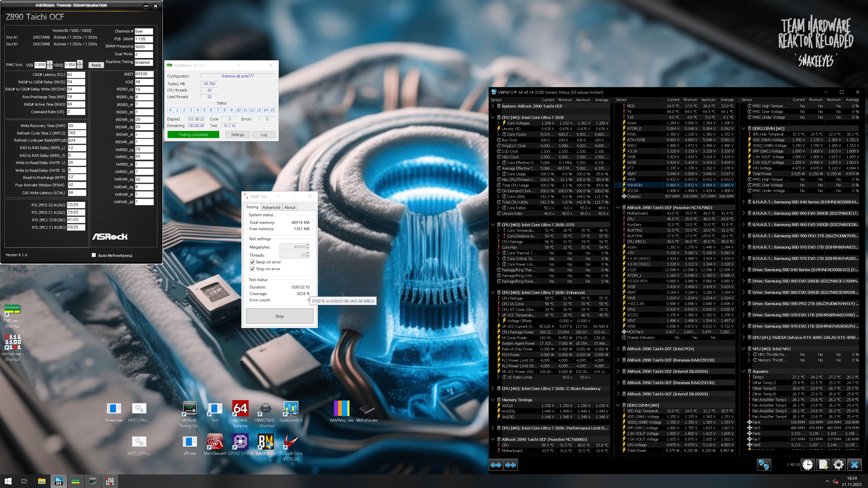Click HWiNFO log file save icon
This screenshot has height=488, width=868.
823,465
